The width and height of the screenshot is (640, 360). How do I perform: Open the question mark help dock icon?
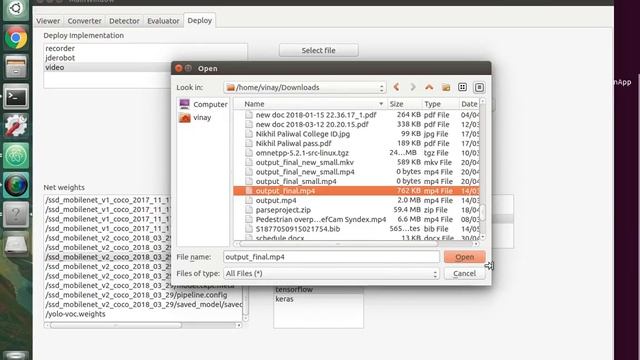pos(16,214)
